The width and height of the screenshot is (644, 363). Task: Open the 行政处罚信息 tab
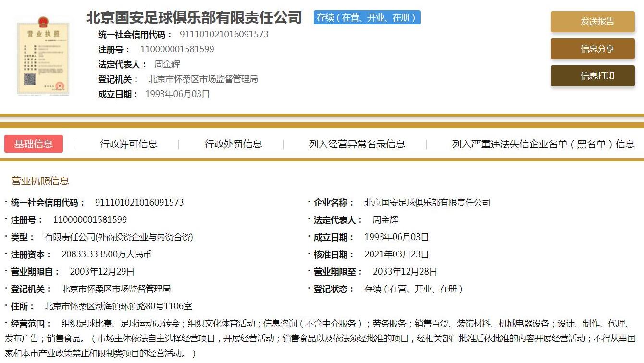[233, 144]
